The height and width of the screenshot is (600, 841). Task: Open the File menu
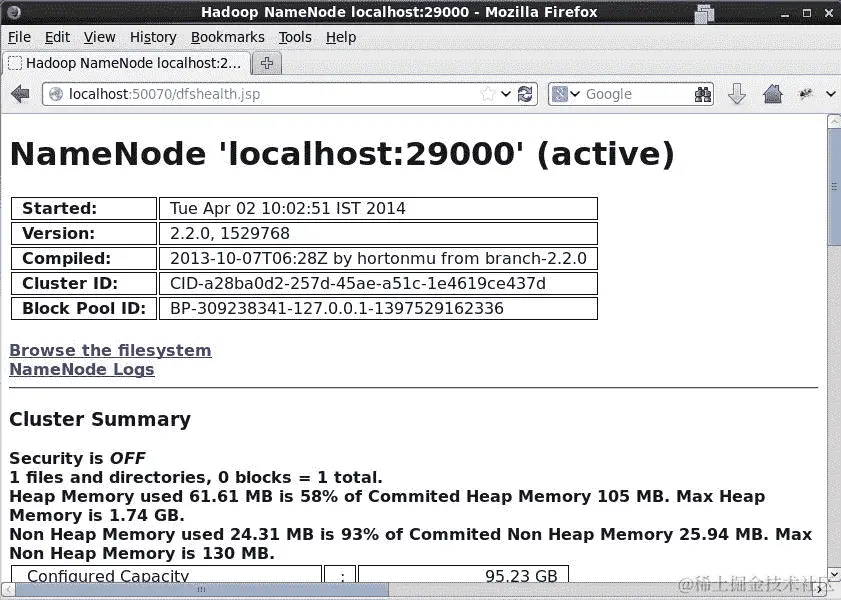(x=19, y=37)
